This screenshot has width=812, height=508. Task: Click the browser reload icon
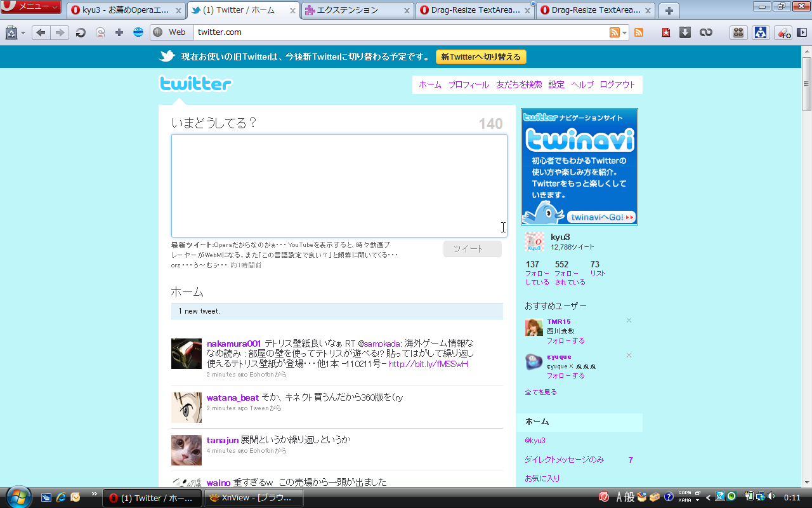[x=81, y=32]
